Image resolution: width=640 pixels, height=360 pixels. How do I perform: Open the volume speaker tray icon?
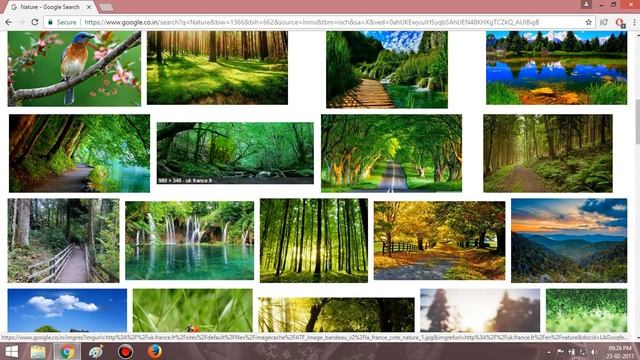[594, 352]
